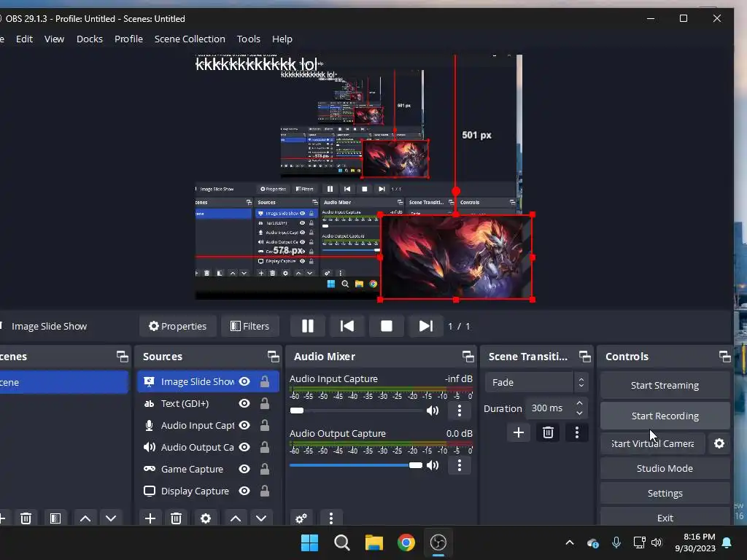Add a new source with plus icon

click(150, 518)
